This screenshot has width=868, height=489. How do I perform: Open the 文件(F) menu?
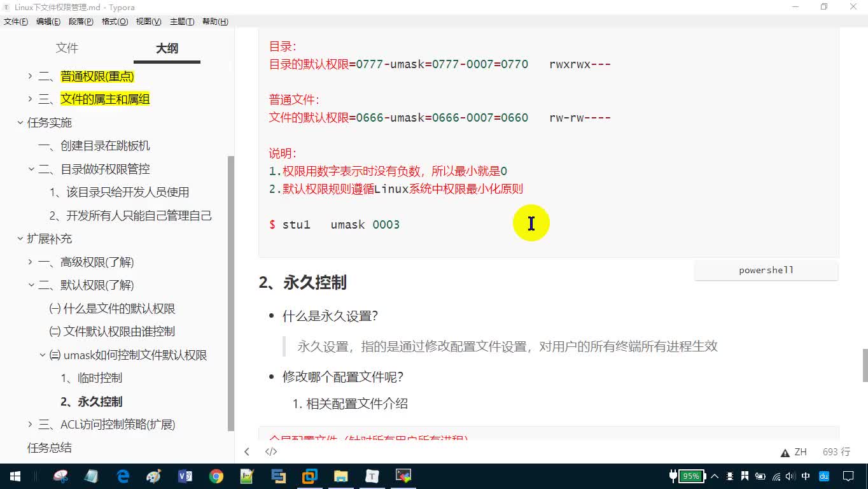[16, 22]
